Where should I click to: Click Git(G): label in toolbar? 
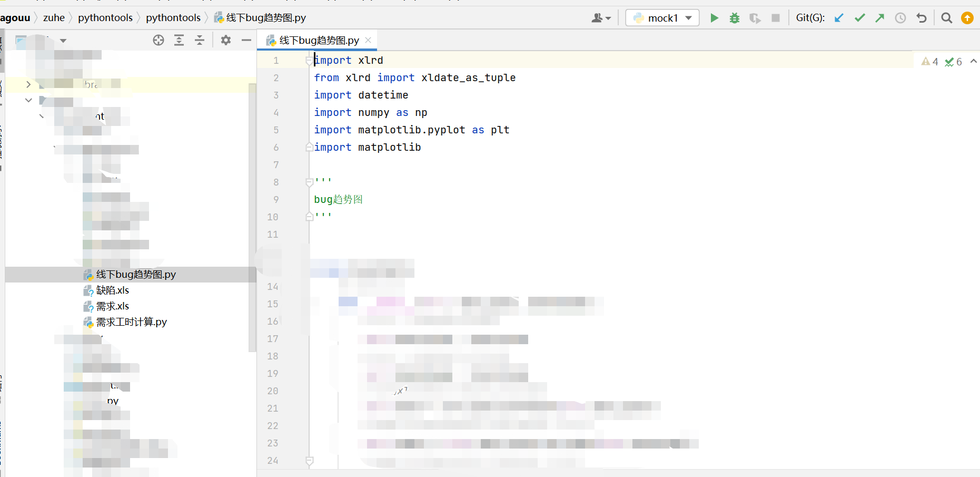point(810,18)
